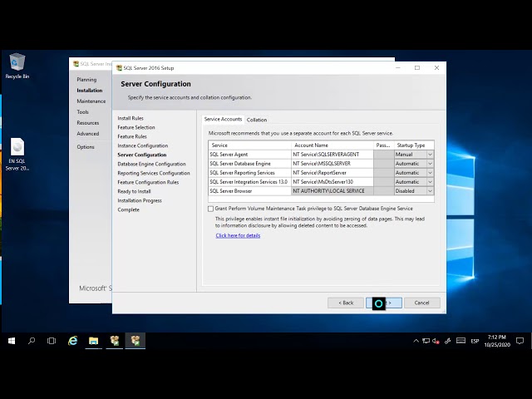Switch to SQL Server Installation Center taskbar icon
This screenshot has height=399, width=532.
coord(115,341)
